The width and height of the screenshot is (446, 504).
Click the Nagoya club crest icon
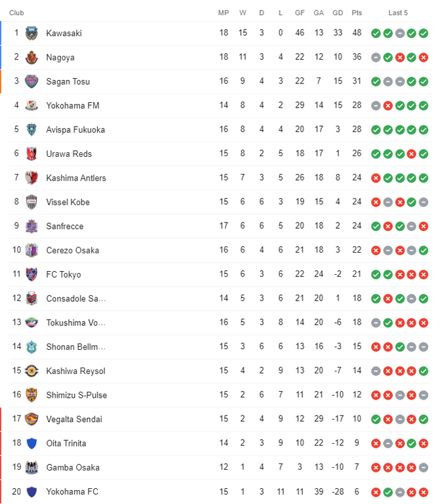pos(31,58)
